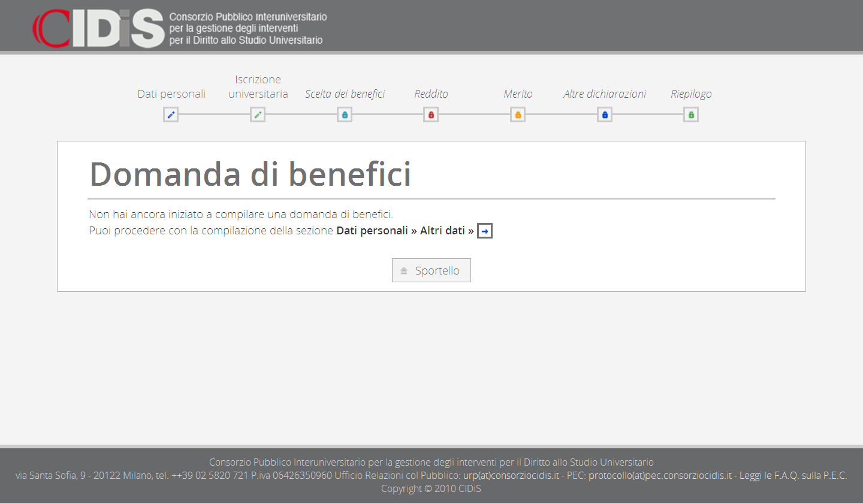The width and height of the screenshot is (863, 504).
Task: Click the Consorzio Pubblico Interuniversitario header text
Action: click(248, 28)
